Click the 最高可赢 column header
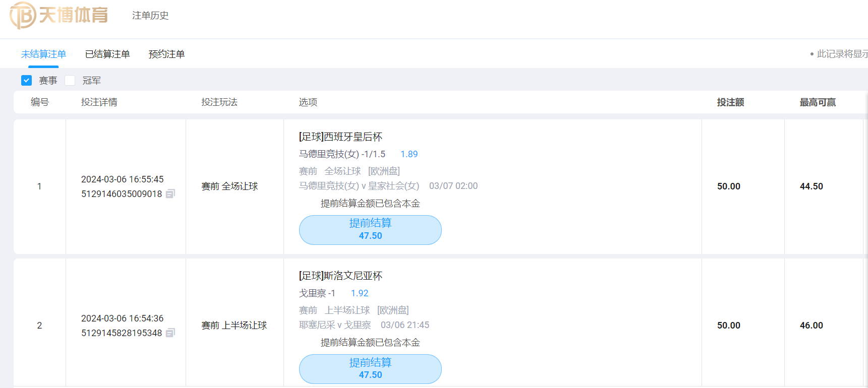Image resolution: width=868 pixels, height=388 pixels. tap(818, 102)
